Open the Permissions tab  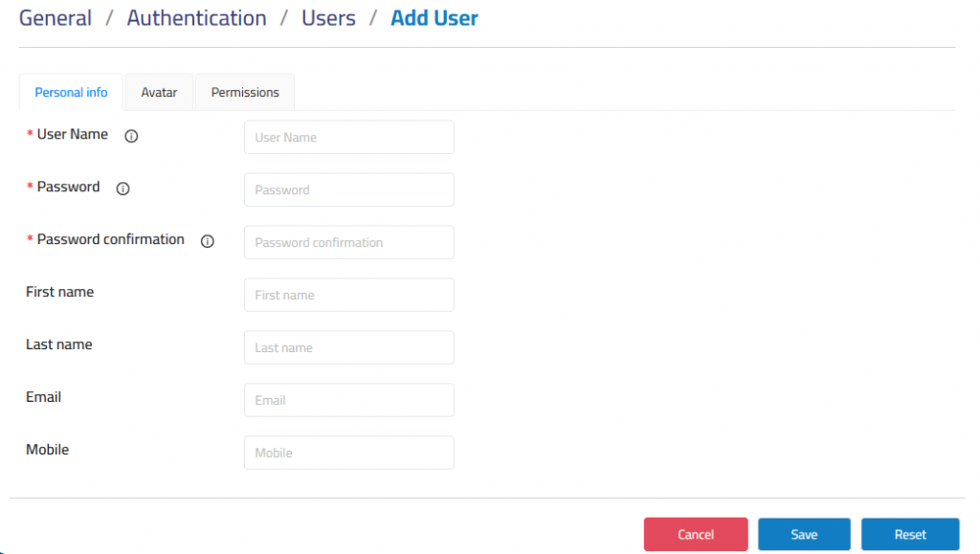tap(245, 93)
